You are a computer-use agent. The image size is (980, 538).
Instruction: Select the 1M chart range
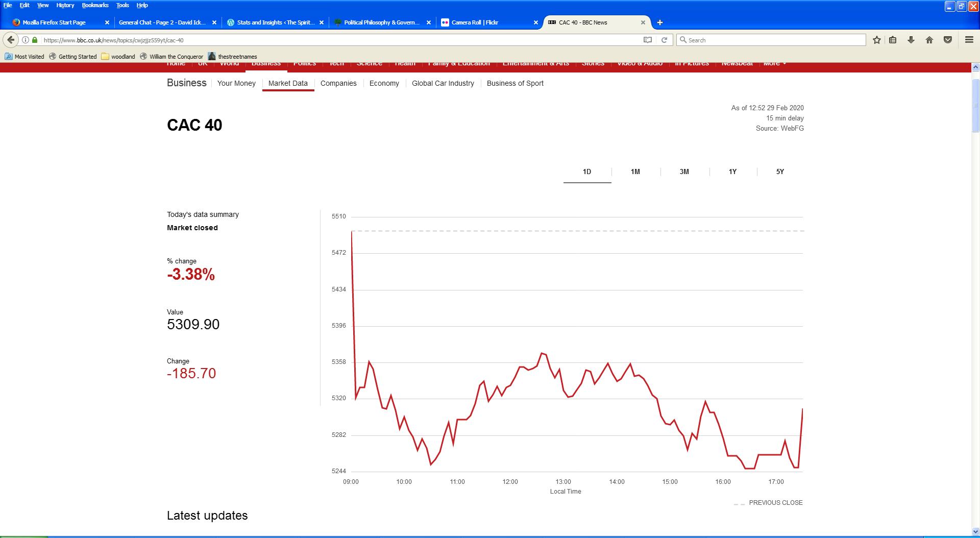[x=635, y=172]
